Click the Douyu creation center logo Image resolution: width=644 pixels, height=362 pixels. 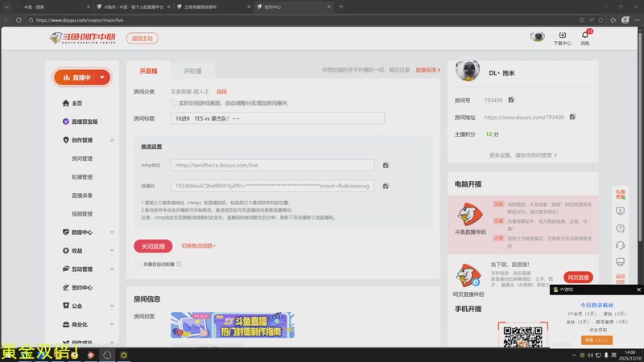(83, 38)
